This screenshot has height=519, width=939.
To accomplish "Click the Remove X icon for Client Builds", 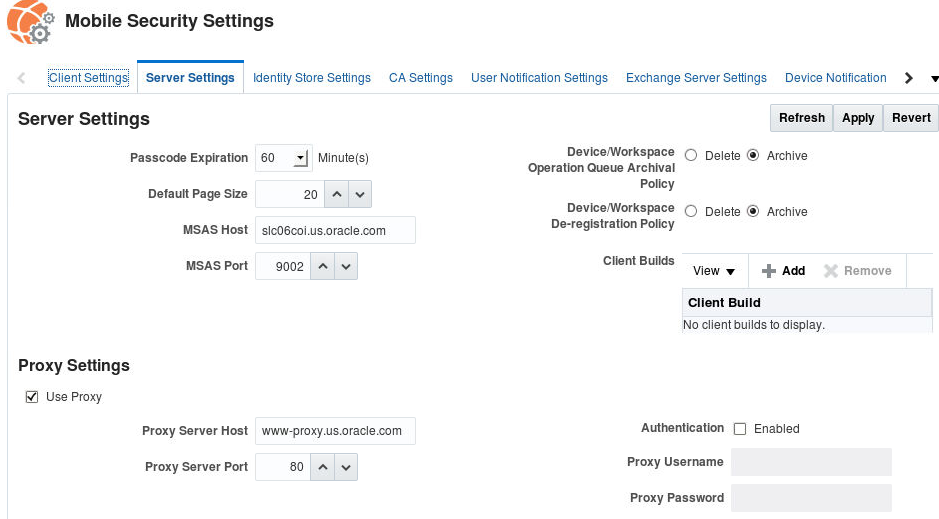I will (830, 271).
